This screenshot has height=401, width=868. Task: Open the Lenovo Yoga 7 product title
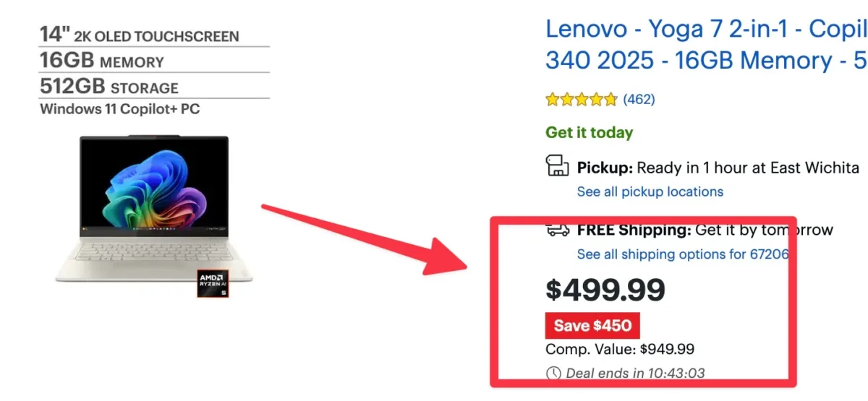(x=705, y=45)
